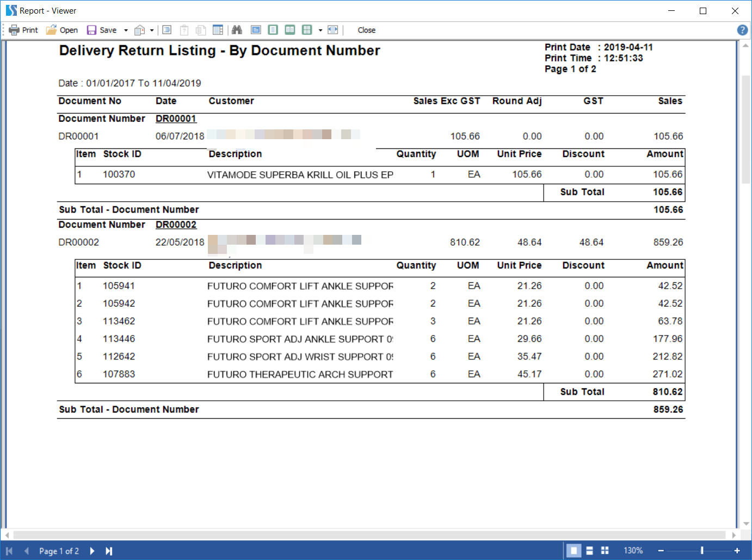This screenshot has height=560, width=752.
Task: Click the greyed copy pages icon
Action: 201,30
